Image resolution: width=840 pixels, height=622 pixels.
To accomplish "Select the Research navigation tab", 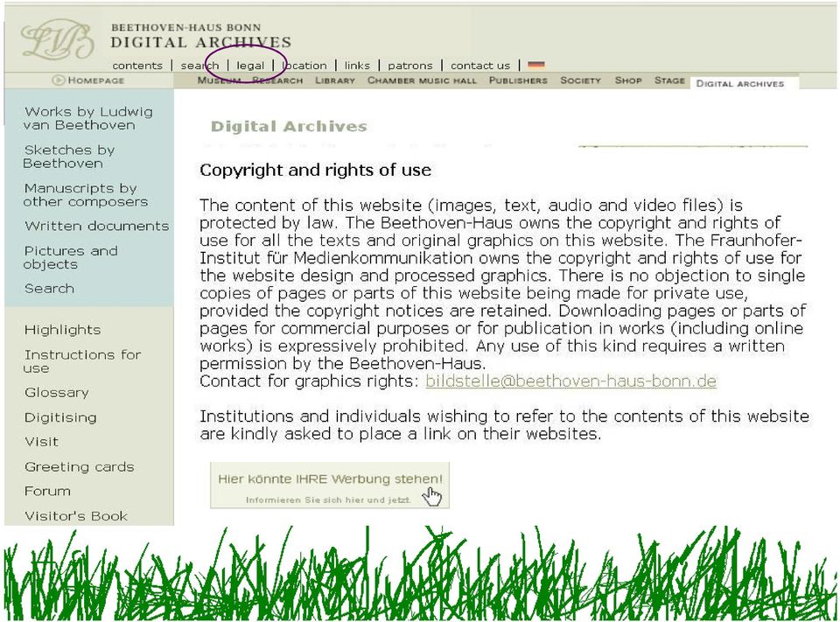I will pyautogui.click(x=277, y=80).
